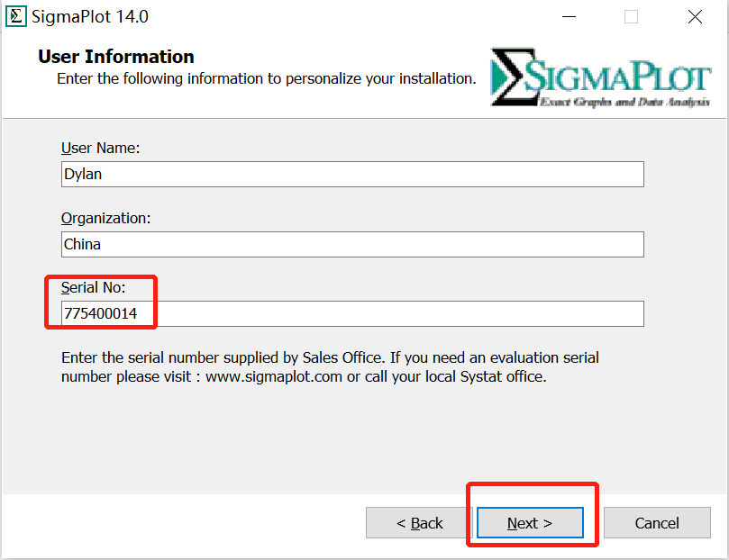This screenshot has height=560, width=729.
Task: Return to previous step with Back button
Action: tap(419, 523)
